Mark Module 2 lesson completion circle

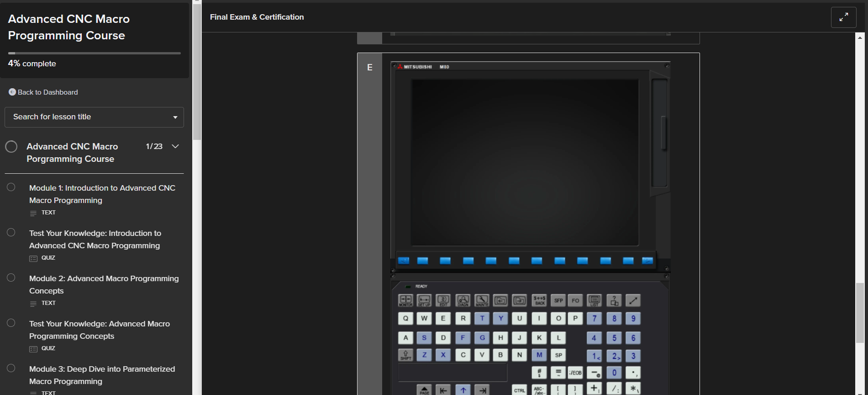click(x=11, y=278)
